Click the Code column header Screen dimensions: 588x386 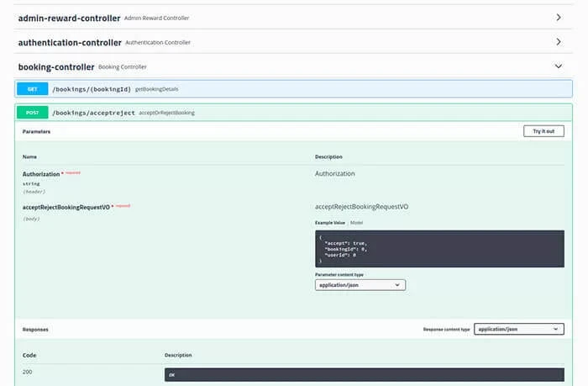29,355
